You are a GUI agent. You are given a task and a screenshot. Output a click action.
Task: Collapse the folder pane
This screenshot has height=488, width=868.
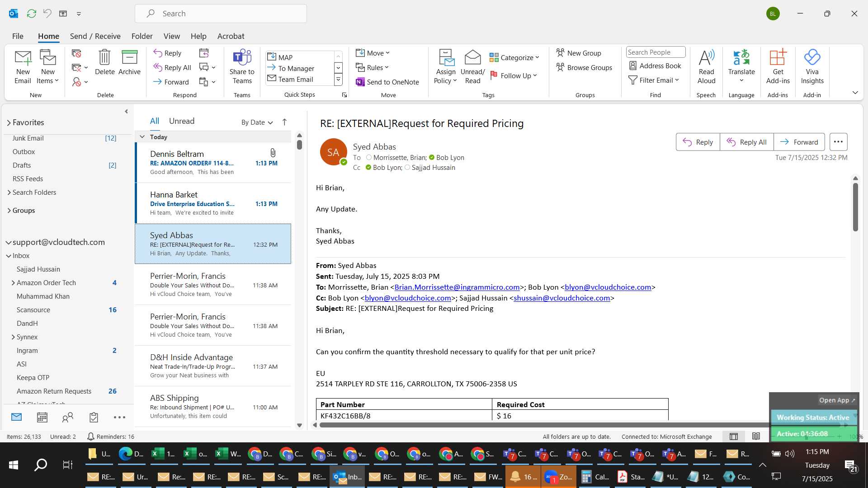point(126,112)
